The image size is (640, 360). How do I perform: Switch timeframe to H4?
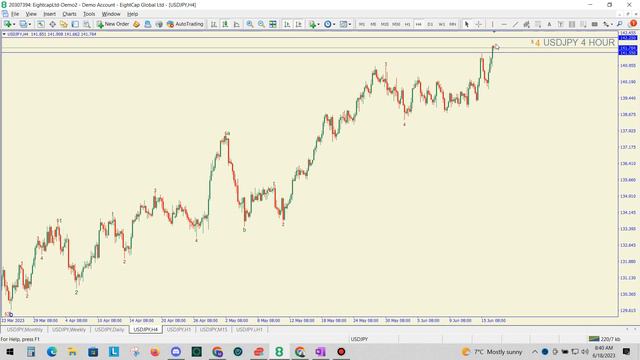(418, 24)
